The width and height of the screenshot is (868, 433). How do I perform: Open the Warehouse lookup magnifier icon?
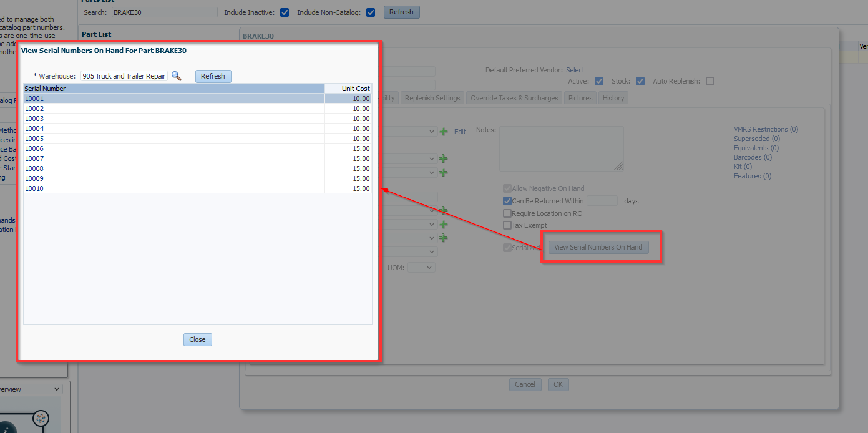tap(177, 76)
